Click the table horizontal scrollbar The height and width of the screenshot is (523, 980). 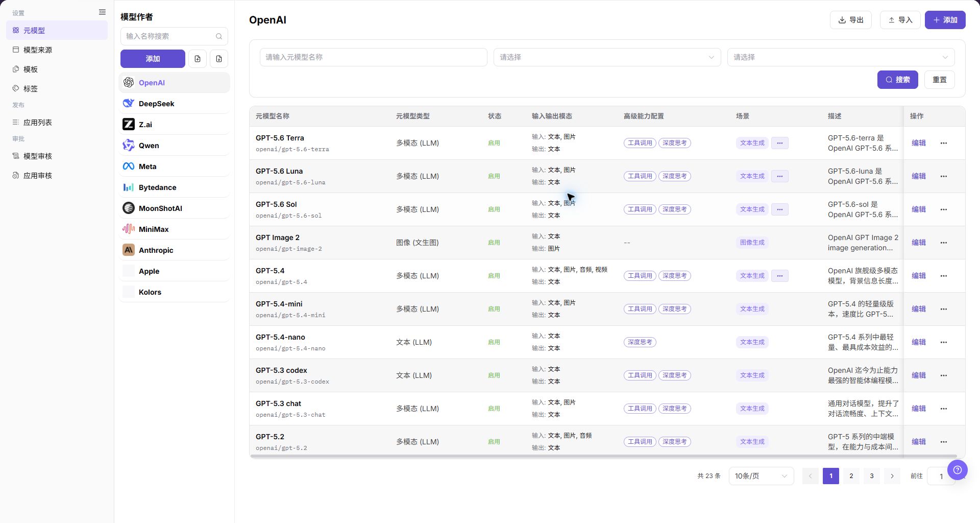(x=604, y=456)
